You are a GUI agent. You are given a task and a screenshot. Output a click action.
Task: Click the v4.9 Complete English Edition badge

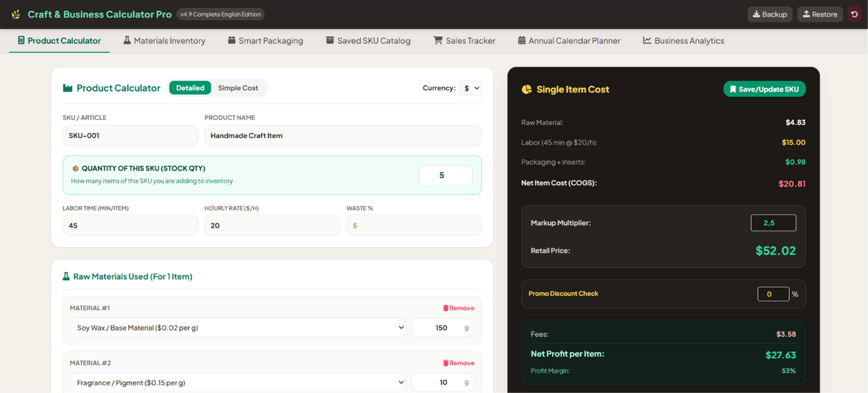[x=221, y=14]
